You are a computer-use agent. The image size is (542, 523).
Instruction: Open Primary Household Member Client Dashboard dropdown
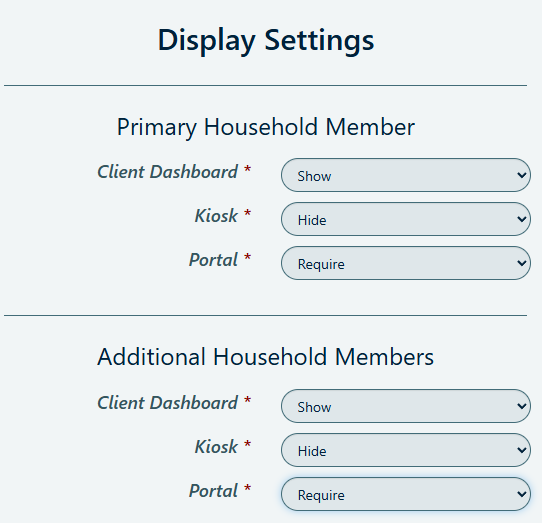click(x=406, y=175)
